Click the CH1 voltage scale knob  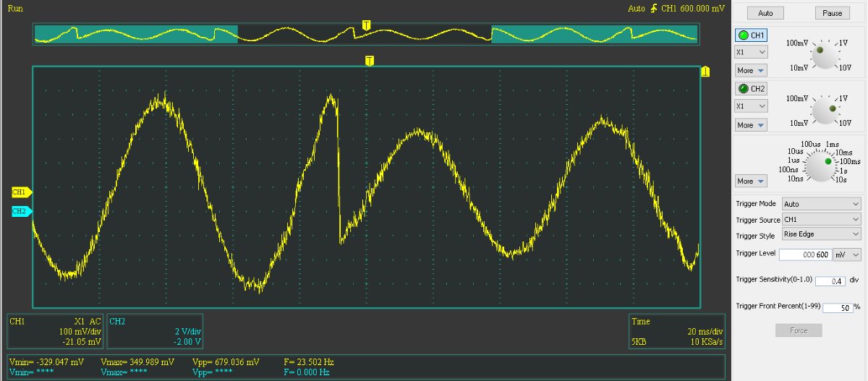822,55
